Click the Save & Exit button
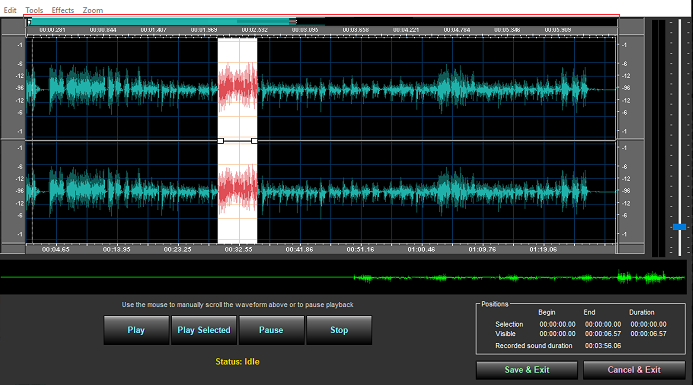This screenshot has width=693, height=386. click(x=527, y=370)
